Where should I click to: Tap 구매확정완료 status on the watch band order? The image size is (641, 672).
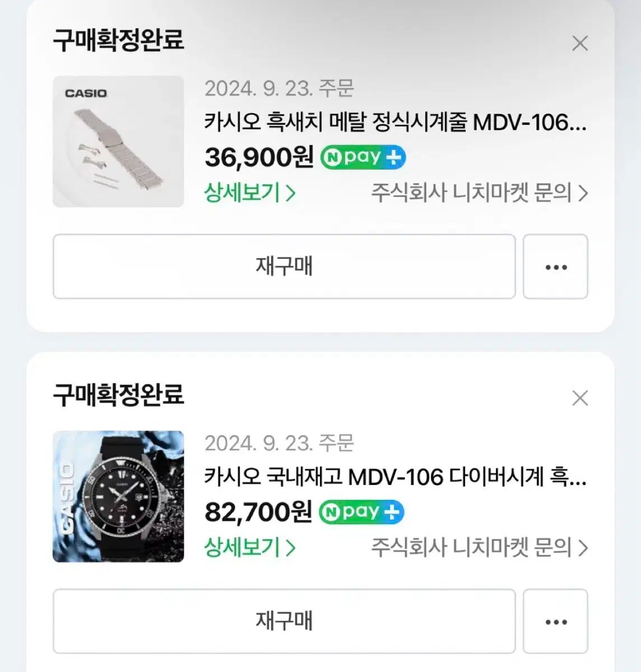118,40
